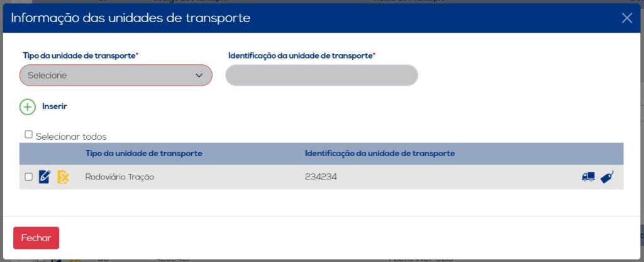Check the Selecionar todos checkbox
This screenshot has height=262, width=644.
28,135
